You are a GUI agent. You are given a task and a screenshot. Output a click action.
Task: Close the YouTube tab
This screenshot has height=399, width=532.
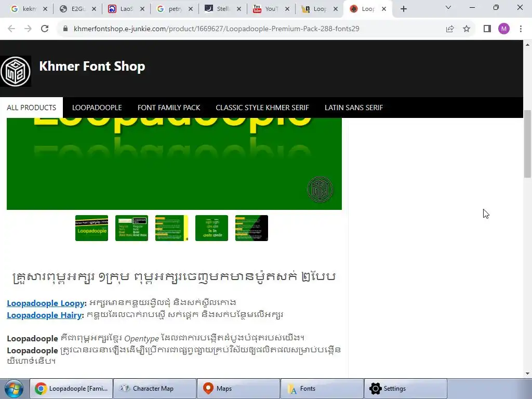click(x=287, y=9)
